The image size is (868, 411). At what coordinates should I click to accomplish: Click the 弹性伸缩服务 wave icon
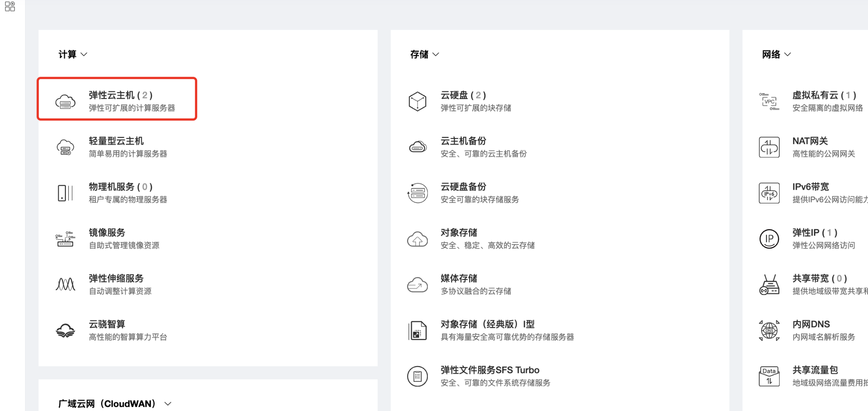(x=65, y=285)
